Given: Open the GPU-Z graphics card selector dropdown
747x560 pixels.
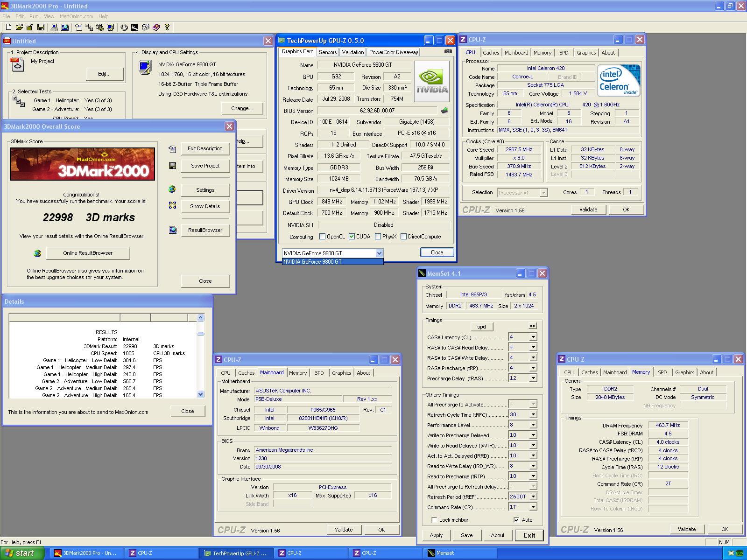Looking at the screenshot, I should [x=379, y=253].
